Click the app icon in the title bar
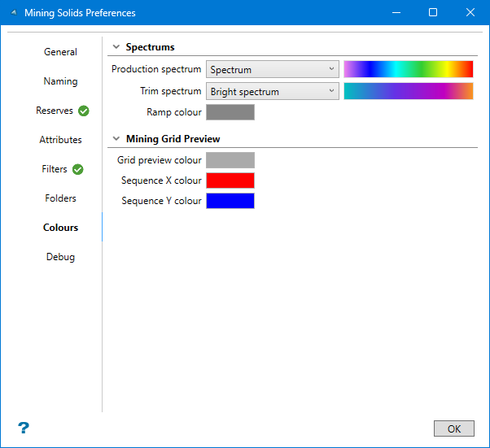This screenshot has height=448, width=490. (14, 13)
